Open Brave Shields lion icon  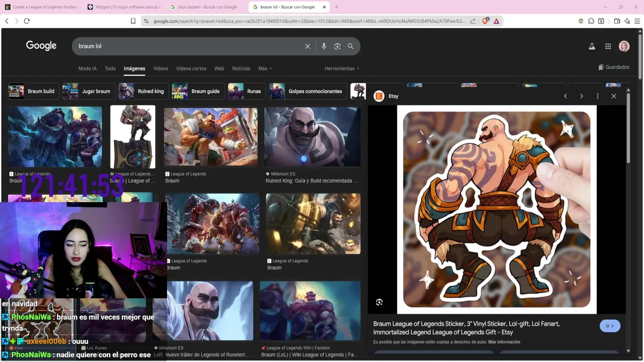(486, 21)
